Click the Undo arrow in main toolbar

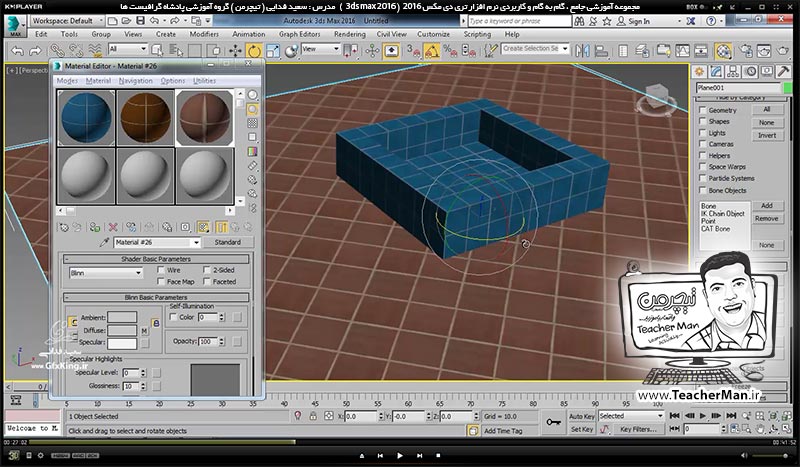click(17, 51)
